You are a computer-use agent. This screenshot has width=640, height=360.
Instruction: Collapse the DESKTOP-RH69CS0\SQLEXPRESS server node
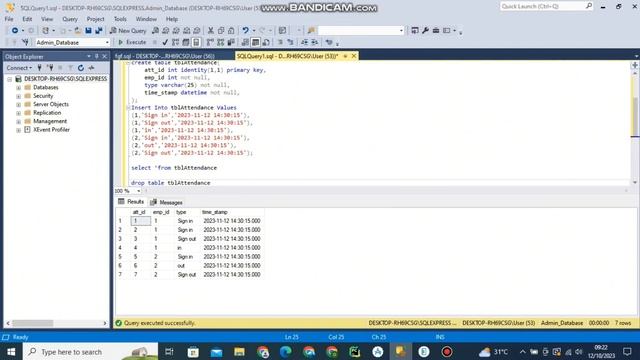(9, 79)
